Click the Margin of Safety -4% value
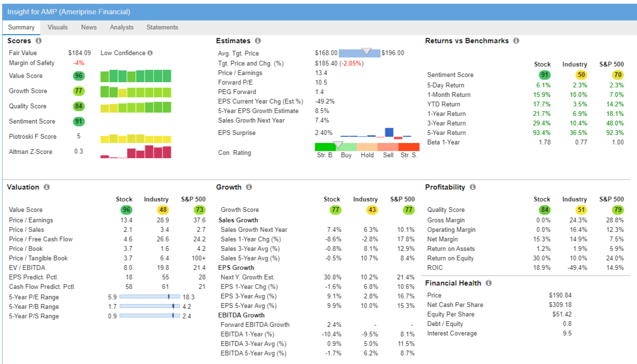This screenshot has height=364, width=637. click(x=78, y=63)
